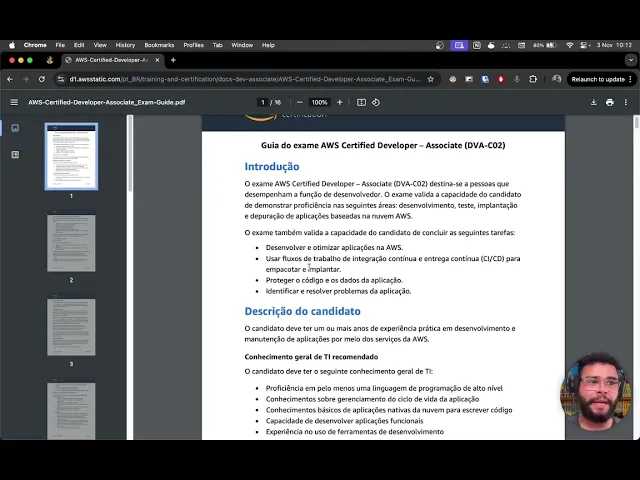This screenshot has width=640, height=480.
Task: View site information icon in address bar
Action: point(61,79)
